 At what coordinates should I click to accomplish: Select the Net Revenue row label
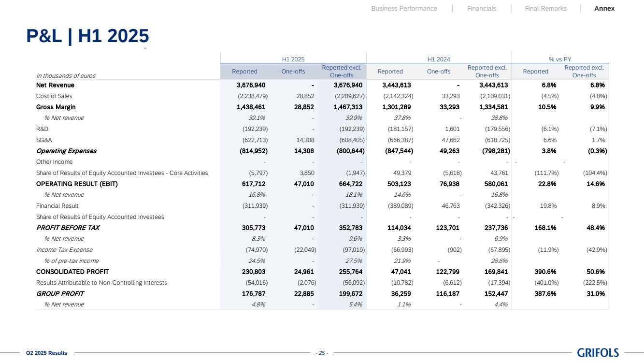pyautogui.click(x=55, y=85)
